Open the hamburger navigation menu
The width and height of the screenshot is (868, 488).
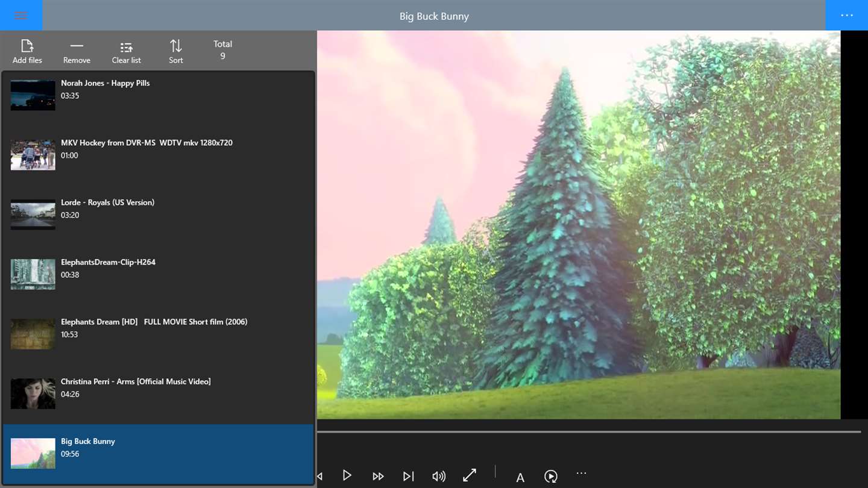point(21,15)
